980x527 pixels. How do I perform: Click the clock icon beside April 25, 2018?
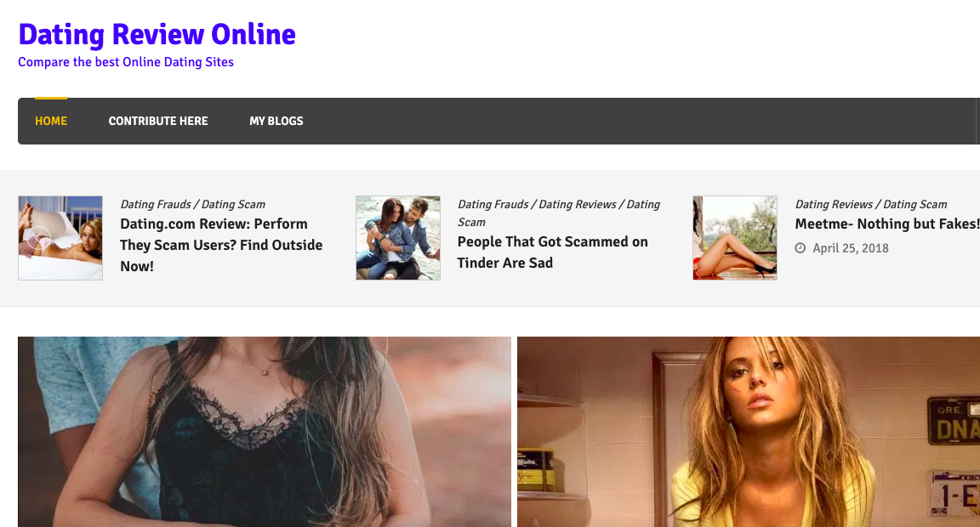coord(800,248)
